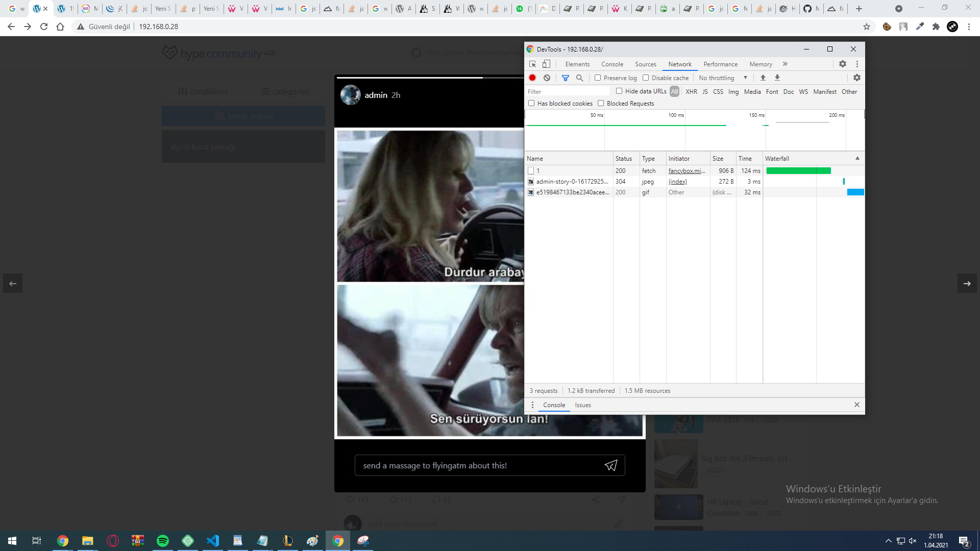
Task: Clear the network log
Action: pyautogui.click(x=547, y=78)
